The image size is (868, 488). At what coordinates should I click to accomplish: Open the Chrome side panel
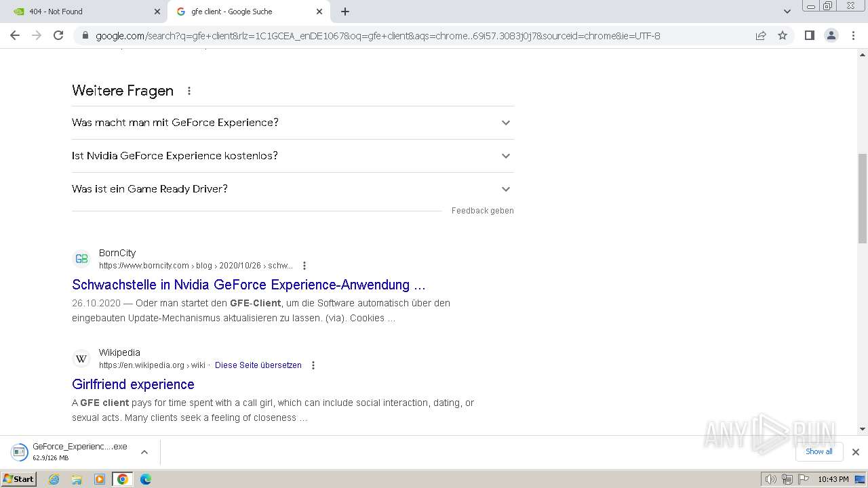[809, 35]
